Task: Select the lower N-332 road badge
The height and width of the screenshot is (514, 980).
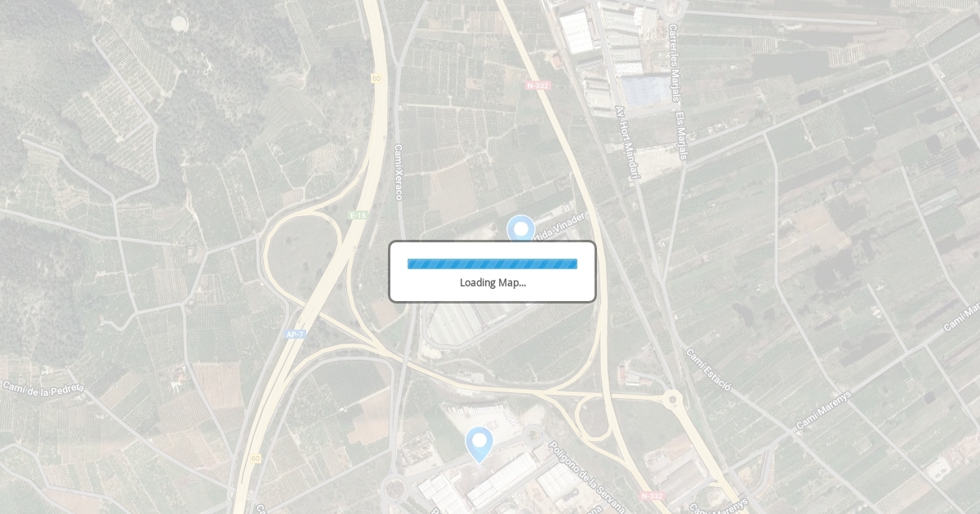Action: (652, 495)
